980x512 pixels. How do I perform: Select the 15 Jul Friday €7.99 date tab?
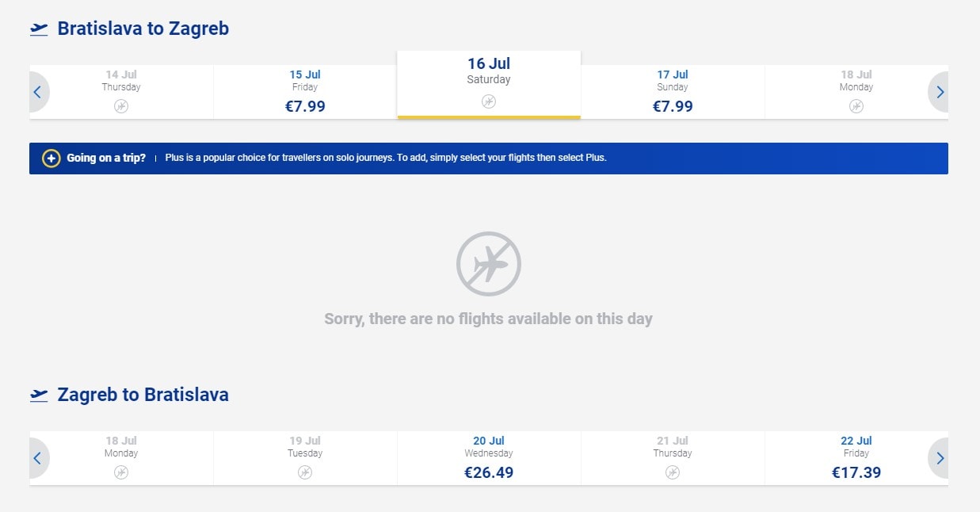pyautogui.click(x=305, y=92)
